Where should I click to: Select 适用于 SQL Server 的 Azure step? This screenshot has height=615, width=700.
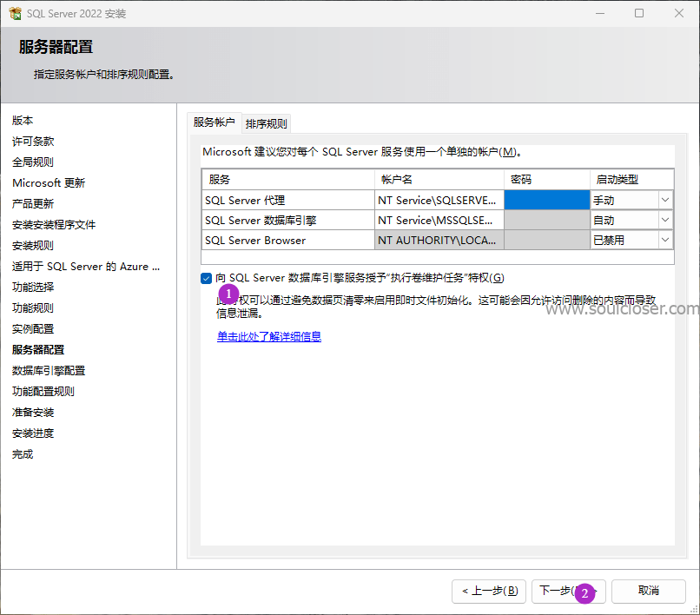coord(86,267)
